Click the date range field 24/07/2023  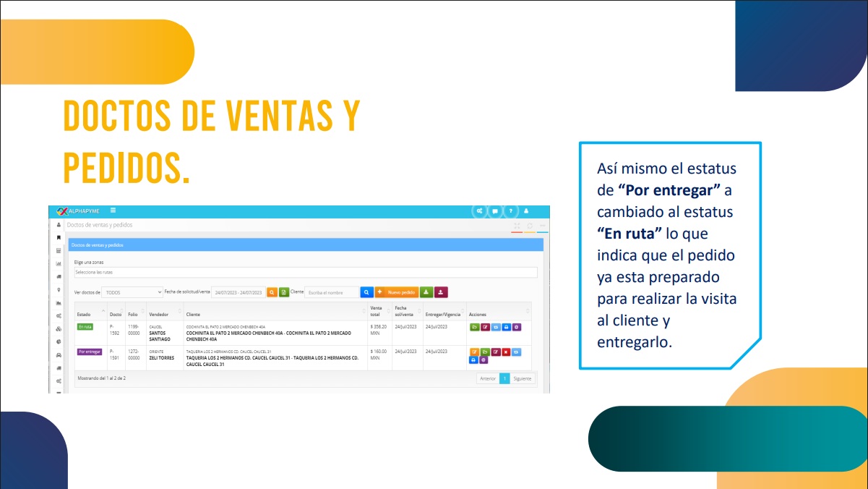click(x=238, y=292)
